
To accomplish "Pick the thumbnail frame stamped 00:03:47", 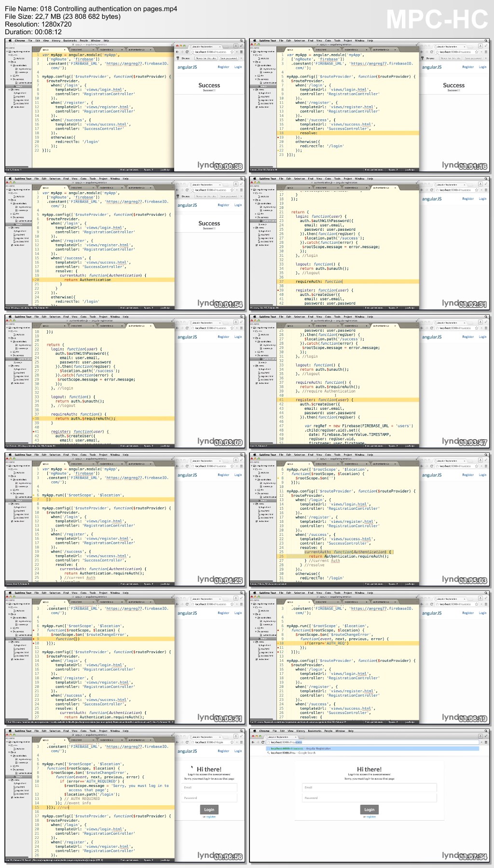I will (x=370, y=381).
